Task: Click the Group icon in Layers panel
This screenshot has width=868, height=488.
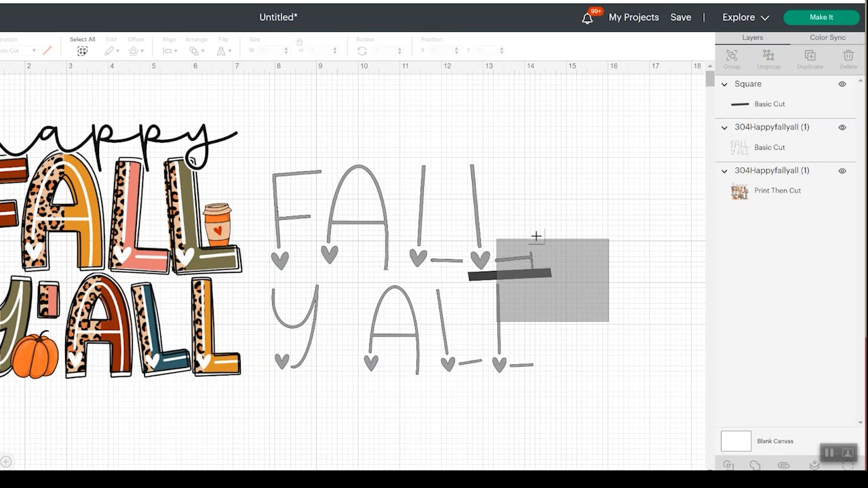Action: coord(732,56)
